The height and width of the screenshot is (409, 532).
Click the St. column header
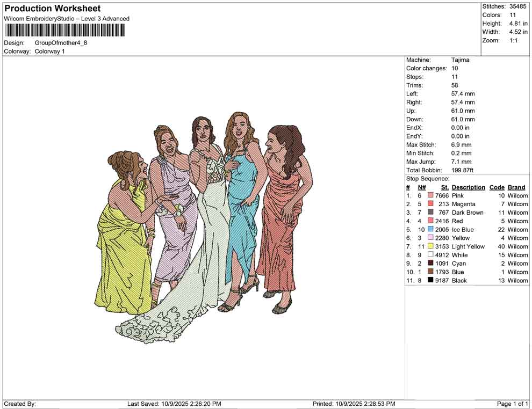pyautogui.click(x=444, y=187)
